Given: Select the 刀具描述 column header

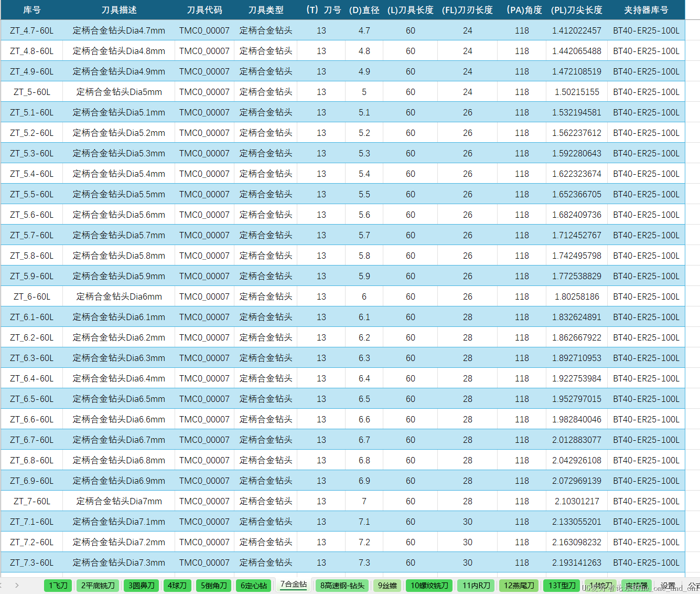Looking at the screenshot, I should pyautogui.click(x=119, y=10).
